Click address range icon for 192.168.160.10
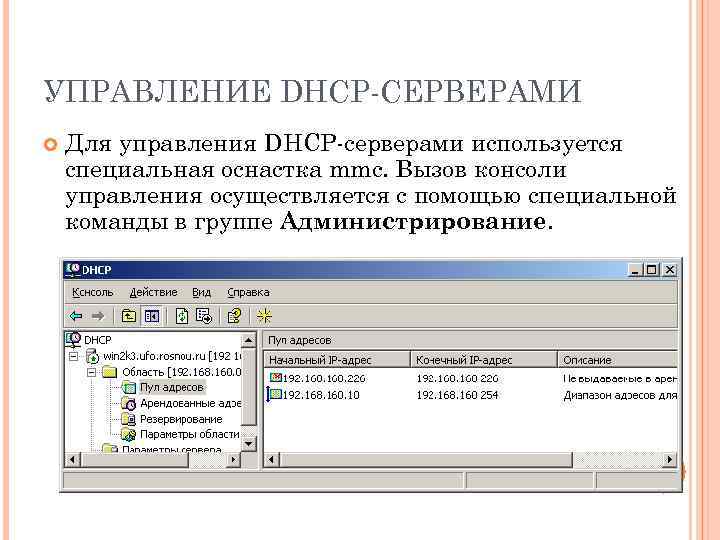The image size is (720, 540). pyautogui.click(x=274, y=394)
